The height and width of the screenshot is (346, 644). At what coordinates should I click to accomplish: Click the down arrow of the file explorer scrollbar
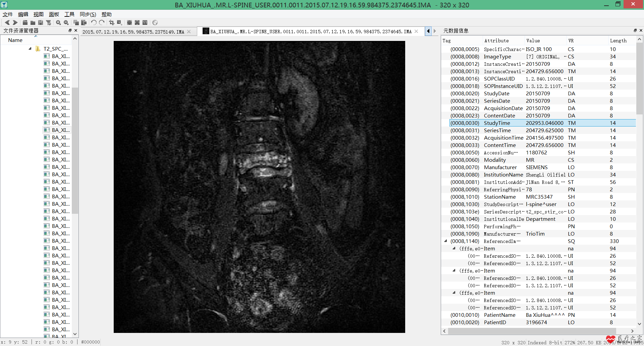[x=75, y=334]
